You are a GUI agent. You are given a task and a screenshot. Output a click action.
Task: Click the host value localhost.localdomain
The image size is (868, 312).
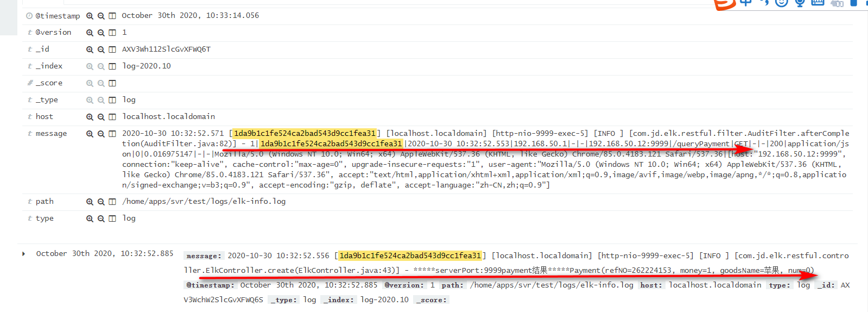(169, 117)
